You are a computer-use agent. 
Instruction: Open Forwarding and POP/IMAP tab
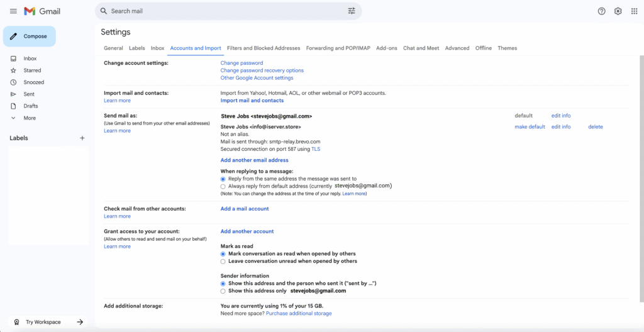[338, 48]
